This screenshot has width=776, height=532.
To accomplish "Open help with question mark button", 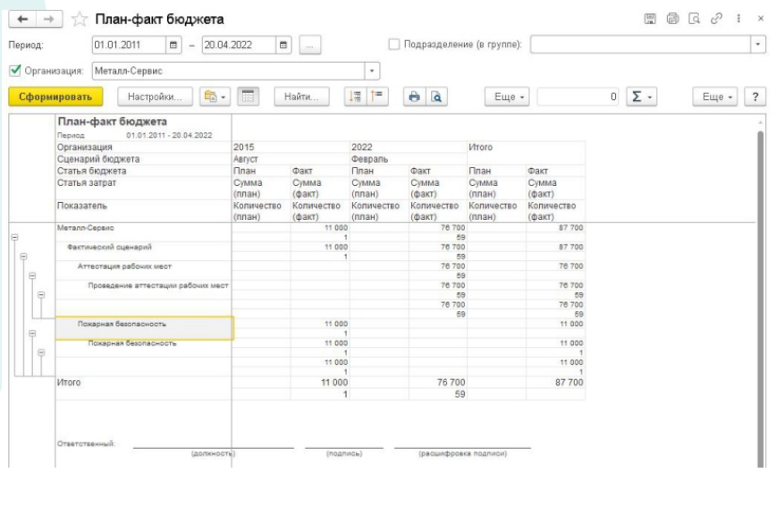I will point(755,97).
